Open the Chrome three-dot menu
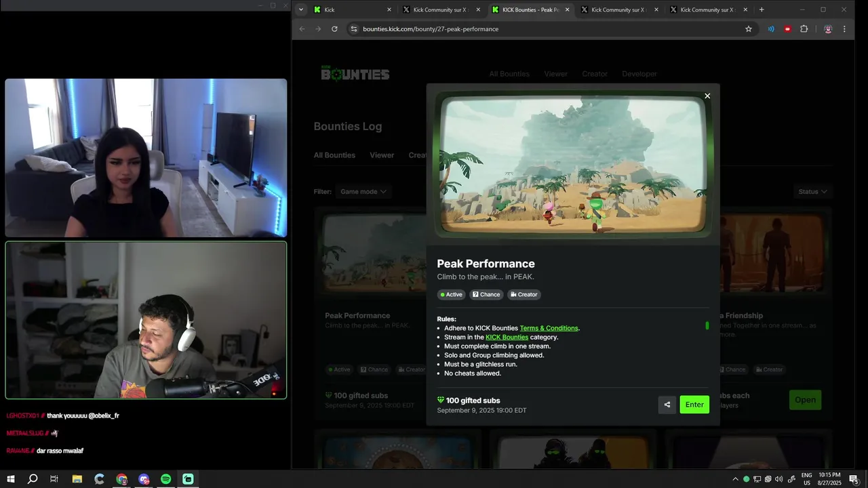868x488 pixels. tap(844, 29)
